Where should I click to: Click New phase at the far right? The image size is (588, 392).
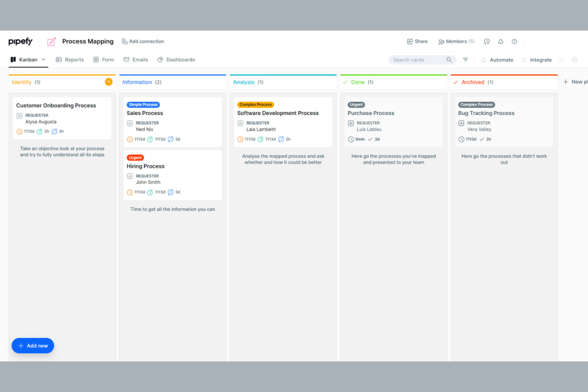click(575, 82)
